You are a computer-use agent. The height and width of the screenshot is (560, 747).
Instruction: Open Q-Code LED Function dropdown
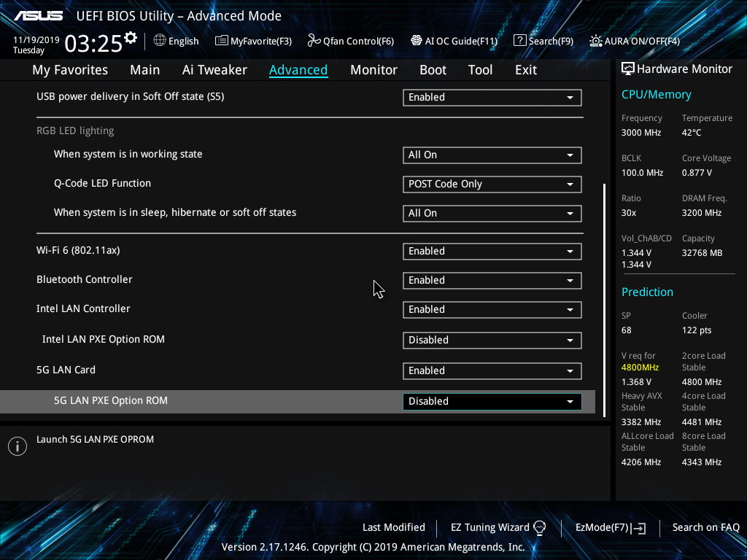tap(492, 184)
